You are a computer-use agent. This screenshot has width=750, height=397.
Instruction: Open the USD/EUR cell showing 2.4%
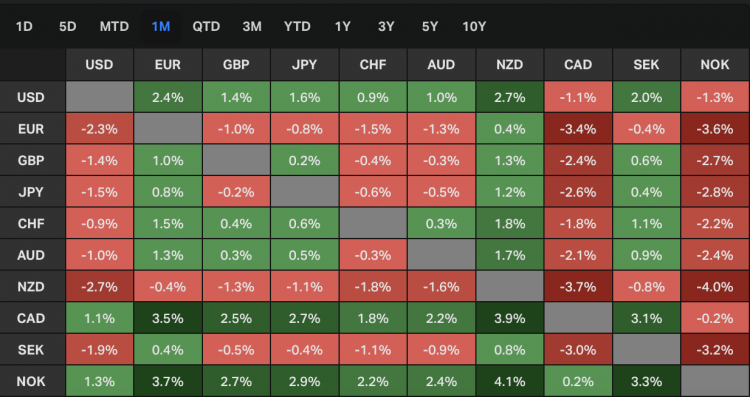pyautogui.click(x=168, y=97)
